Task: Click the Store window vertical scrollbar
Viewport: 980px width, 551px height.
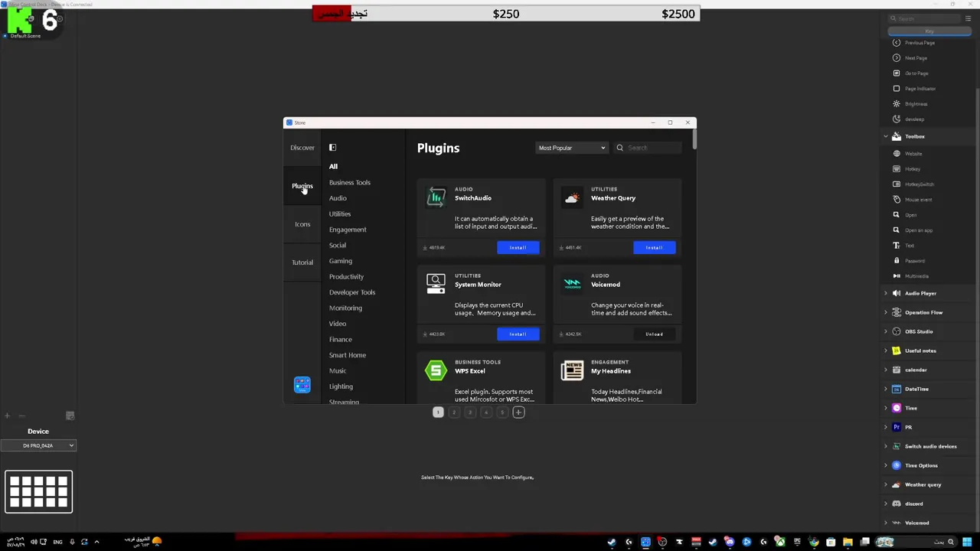Action: (x=694, y=139)
